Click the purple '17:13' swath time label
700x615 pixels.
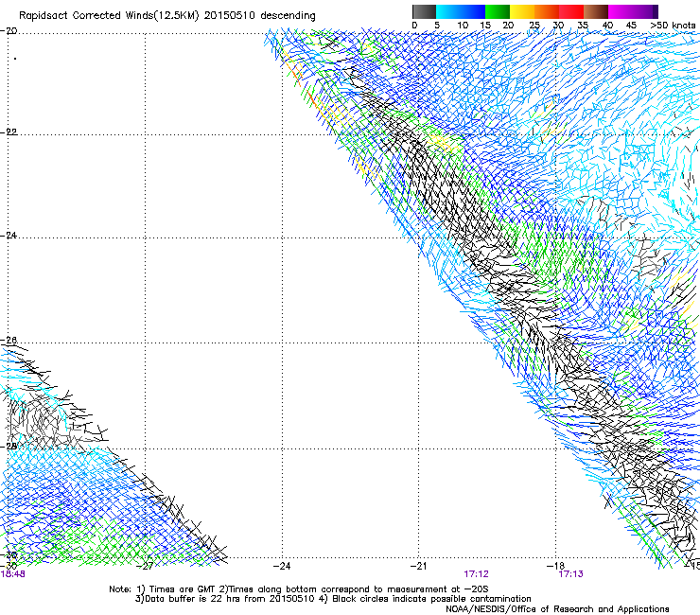point(570,574)
